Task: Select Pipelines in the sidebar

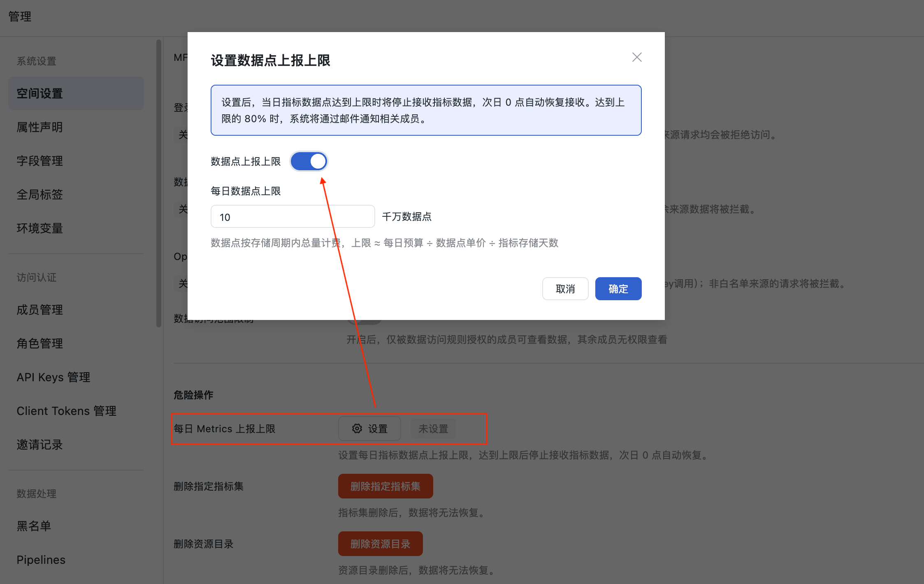Action: pos(41,560)
